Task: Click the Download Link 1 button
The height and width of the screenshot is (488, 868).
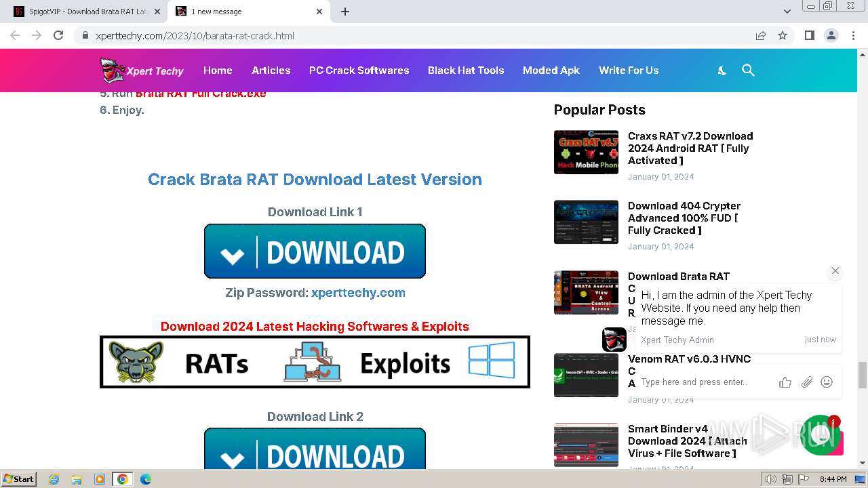Action: tap(315, 251)
